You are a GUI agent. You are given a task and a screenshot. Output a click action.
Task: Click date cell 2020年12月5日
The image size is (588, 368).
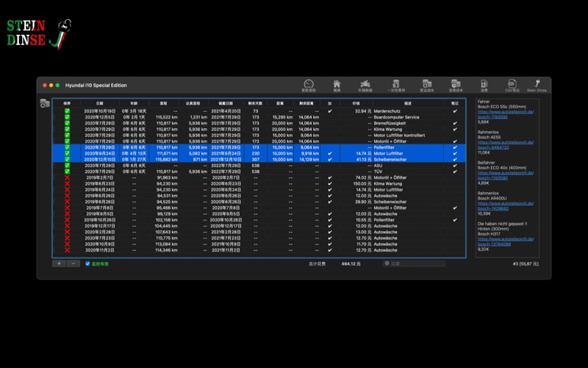99,117
